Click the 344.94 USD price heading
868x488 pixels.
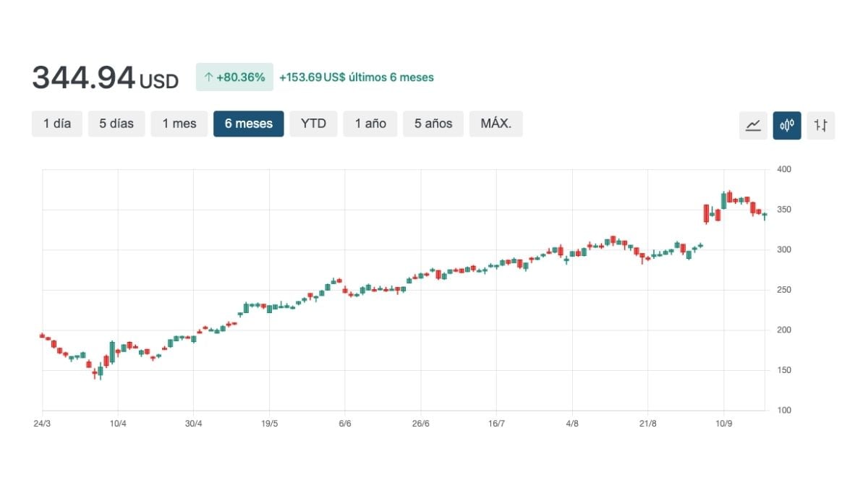click(x=105, y=78)
